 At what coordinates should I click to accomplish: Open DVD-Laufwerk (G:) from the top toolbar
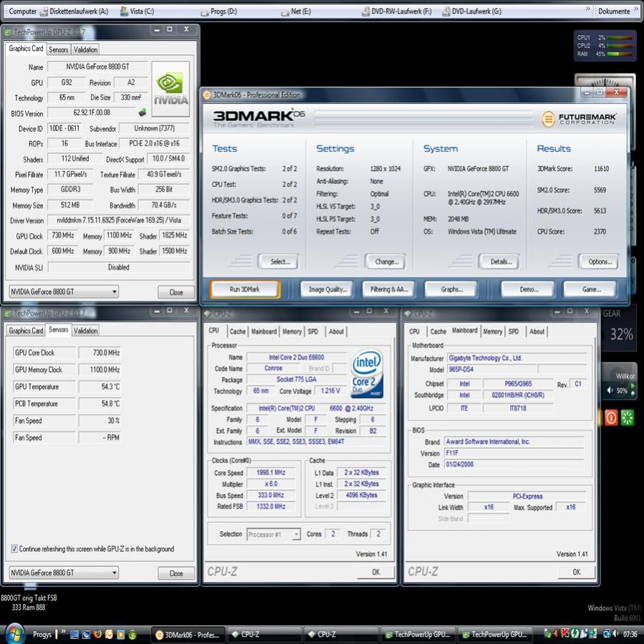point(471,11)
